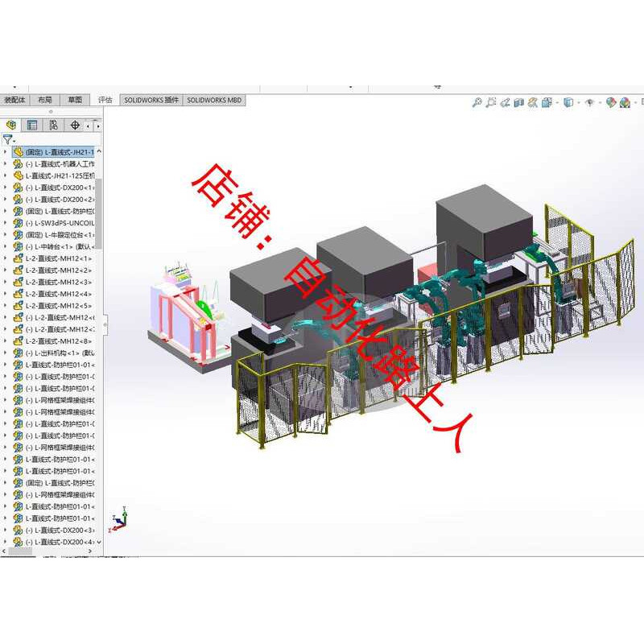The width and height of the screenshot is (644, 644).
Task: Click the Previous View icon
Action: coord(505,102)
